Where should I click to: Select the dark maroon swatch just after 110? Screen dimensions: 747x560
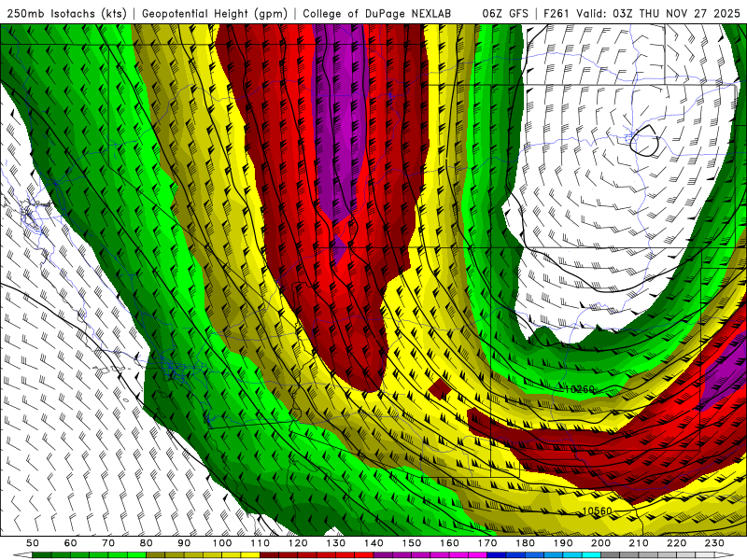(x=269, y=555)
